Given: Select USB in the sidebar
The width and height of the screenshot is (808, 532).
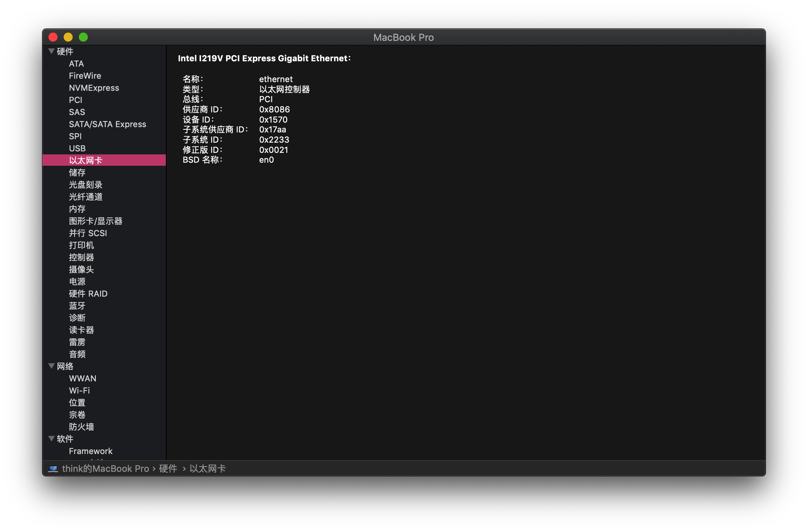Looking at the screenshot, I should click(x=77, y=148).
